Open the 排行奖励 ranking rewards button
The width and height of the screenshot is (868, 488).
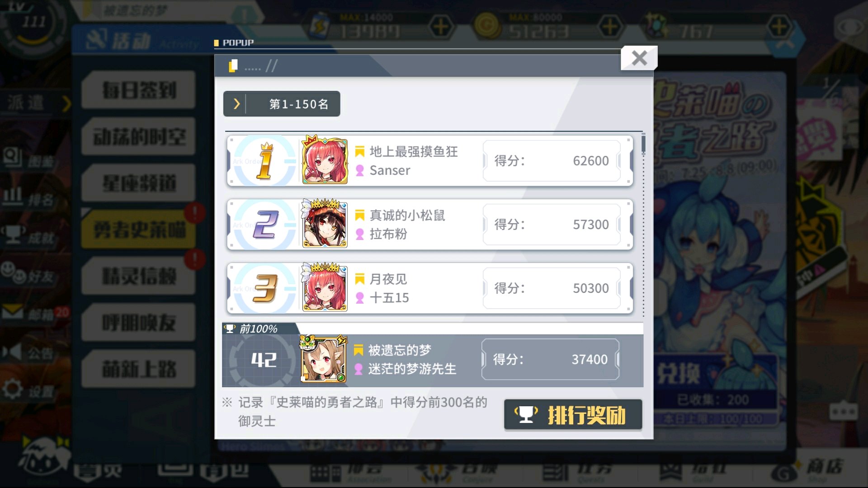[x=573, y=415]
